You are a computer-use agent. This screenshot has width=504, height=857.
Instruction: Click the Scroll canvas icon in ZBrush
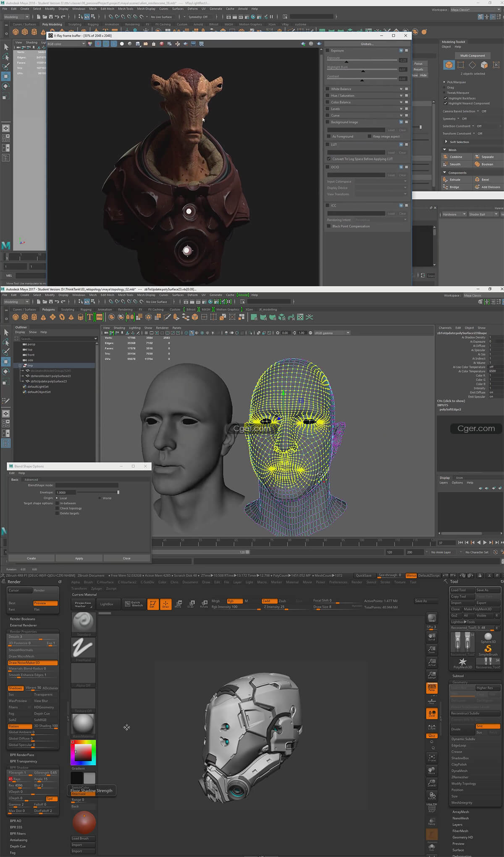click(x=432, y=637)
